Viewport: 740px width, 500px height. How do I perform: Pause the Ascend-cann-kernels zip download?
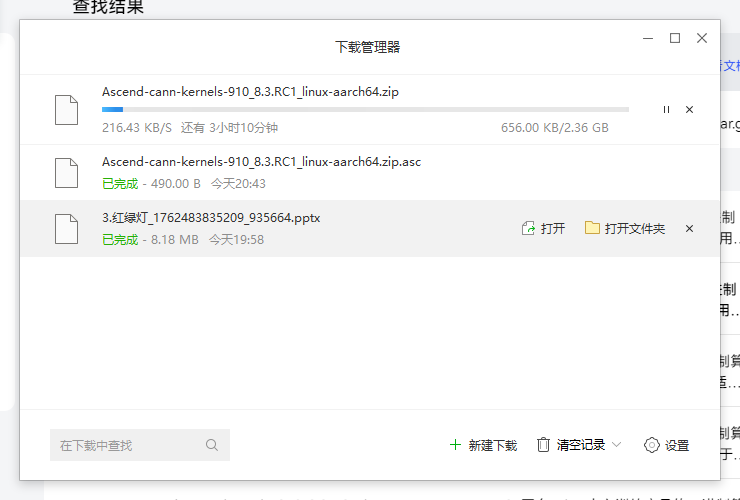[x=666, y=110]
